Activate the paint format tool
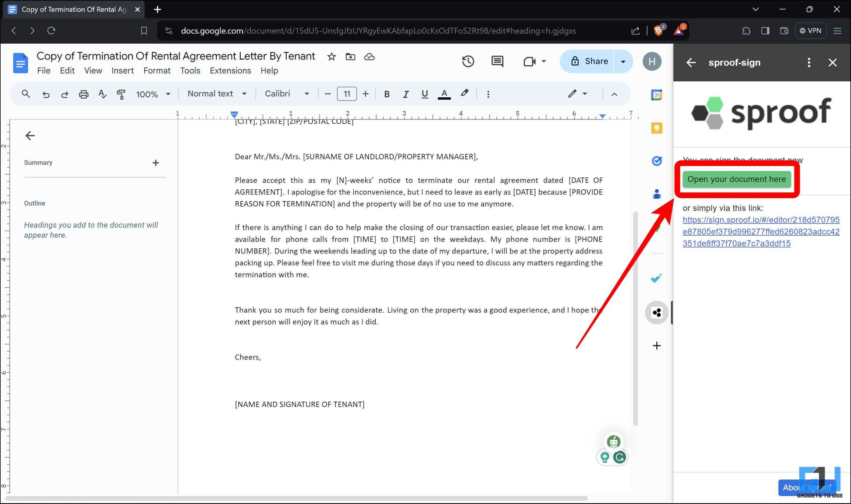Viewport: 851px width, 504px height. pyautogui.click(x=121, y=94)
